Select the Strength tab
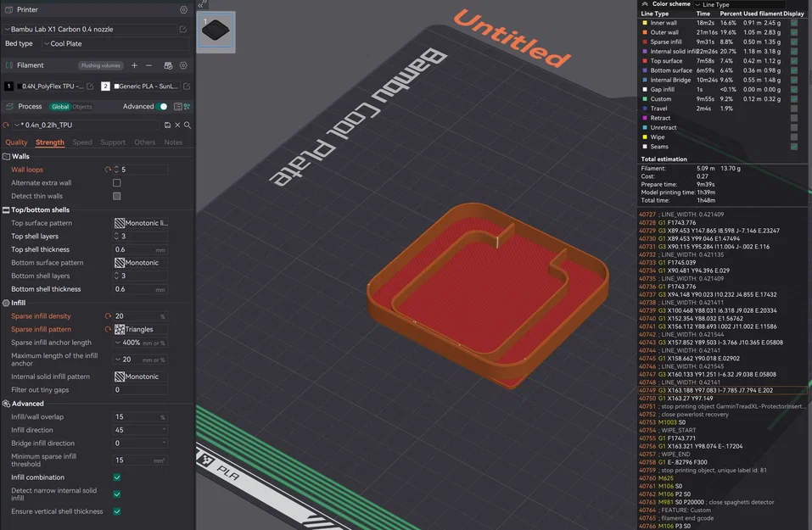 50,142
